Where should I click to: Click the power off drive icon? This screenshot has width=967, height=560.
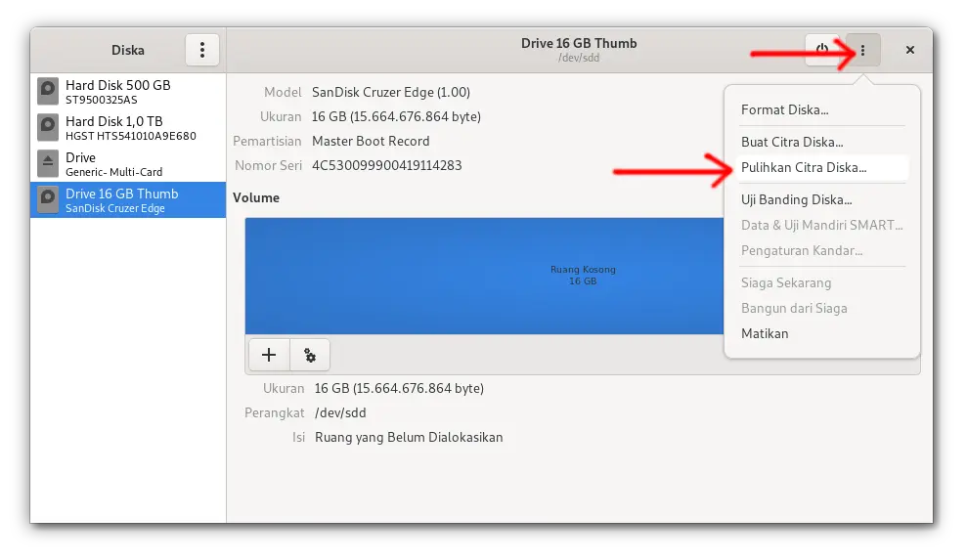[x=822, y=50]
